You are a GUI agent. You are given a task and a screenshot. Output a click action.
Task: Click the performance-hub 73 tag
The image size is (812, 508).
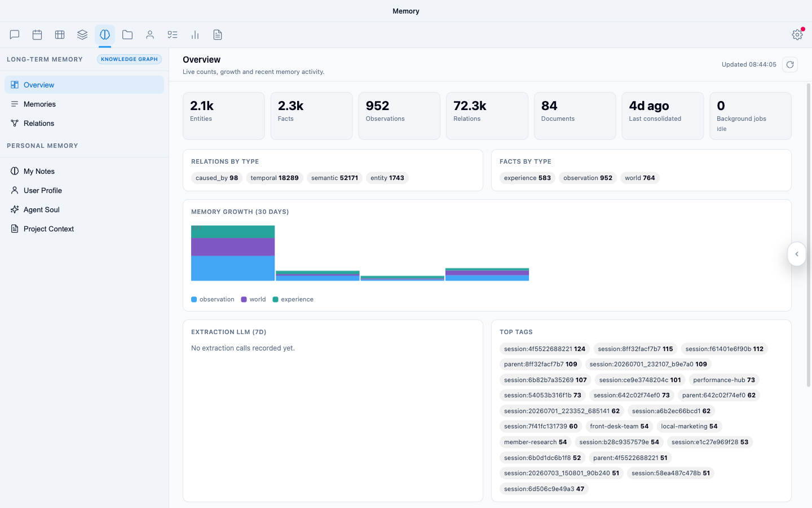(724, 380)
